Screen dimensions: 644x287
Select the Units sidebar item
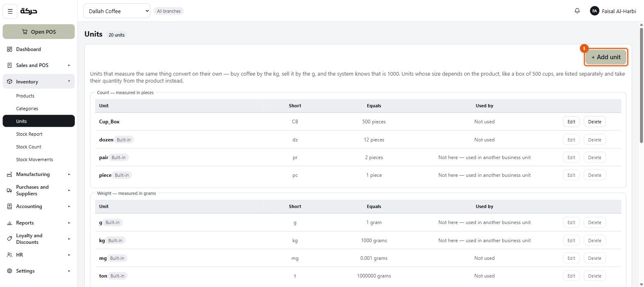point(39,121)
